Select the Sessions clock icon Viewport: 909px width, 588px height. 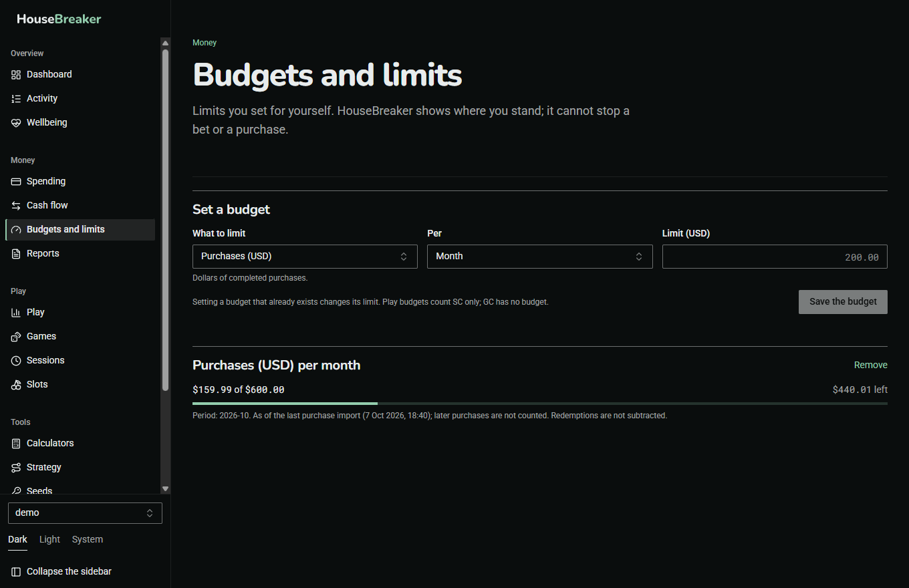pos(16,360)
